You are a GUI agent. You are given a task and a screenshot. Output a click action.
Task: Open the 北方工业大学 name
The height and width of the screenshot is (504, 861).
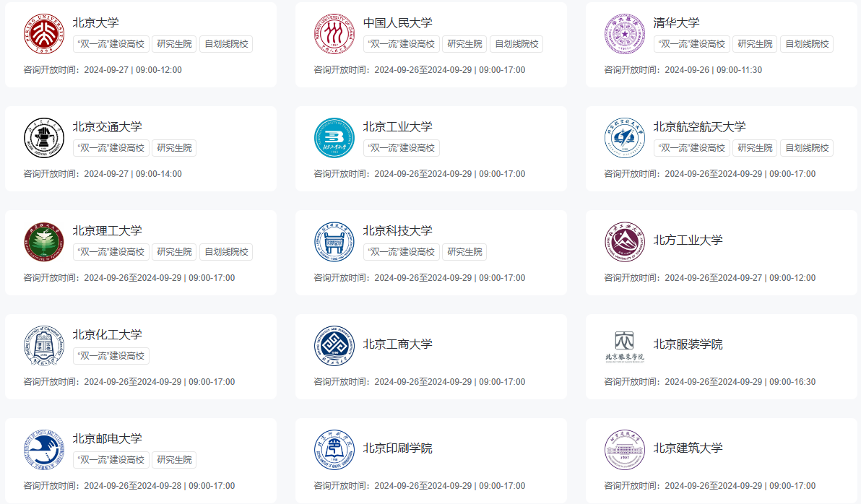point(688,240)
